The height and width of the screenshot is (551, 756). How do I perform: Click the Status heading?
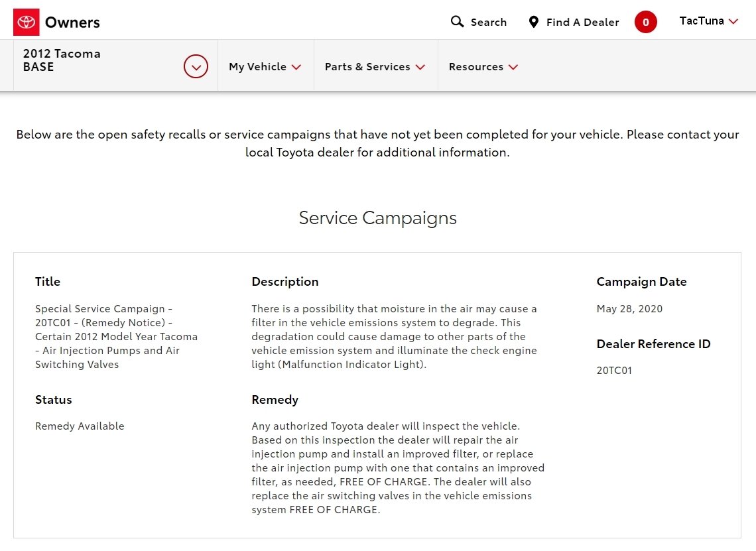(53, 400)
